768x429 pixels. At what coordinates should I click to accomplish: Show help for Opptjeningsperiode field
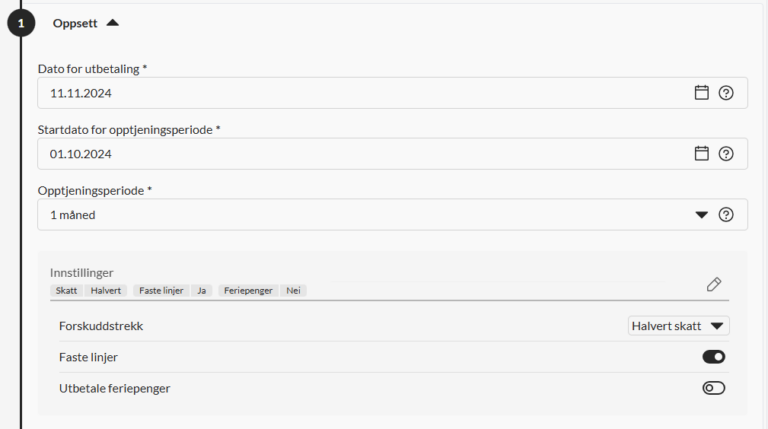tap(726, 214)
